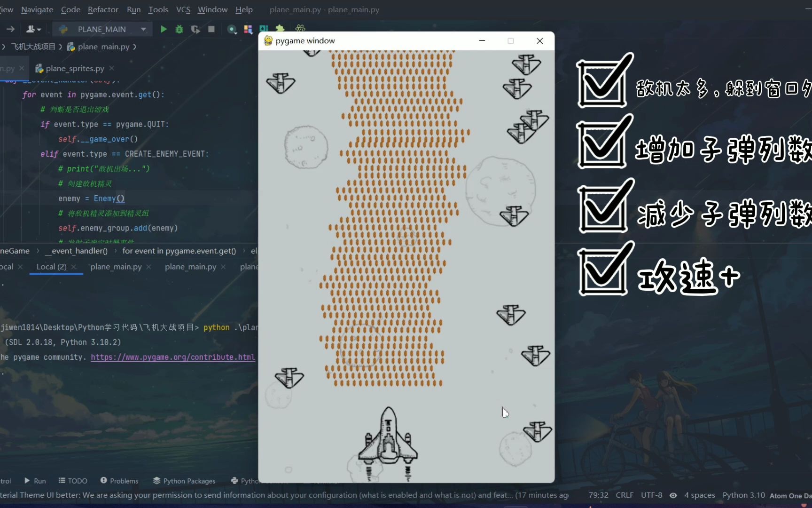Open the pygame contribute link
The height and width of the screenshot is (508, 812).
click(x=172, y=357)
